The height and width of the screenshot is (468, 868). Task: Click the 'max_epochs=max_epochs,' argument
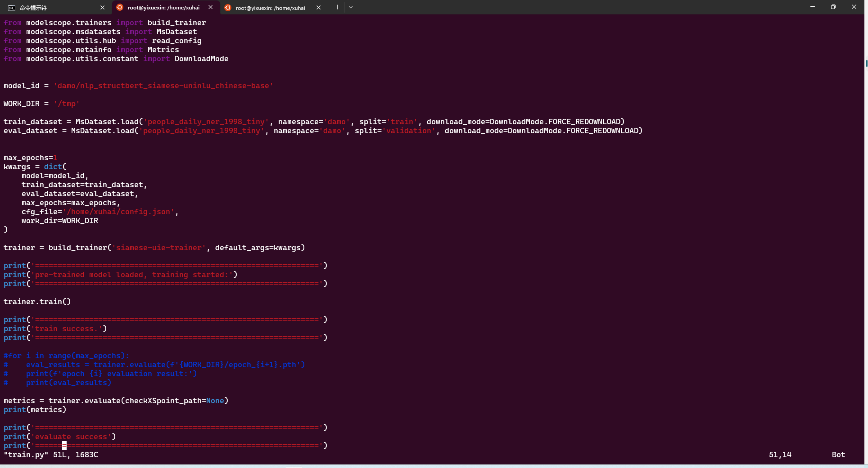click(71, 202)
